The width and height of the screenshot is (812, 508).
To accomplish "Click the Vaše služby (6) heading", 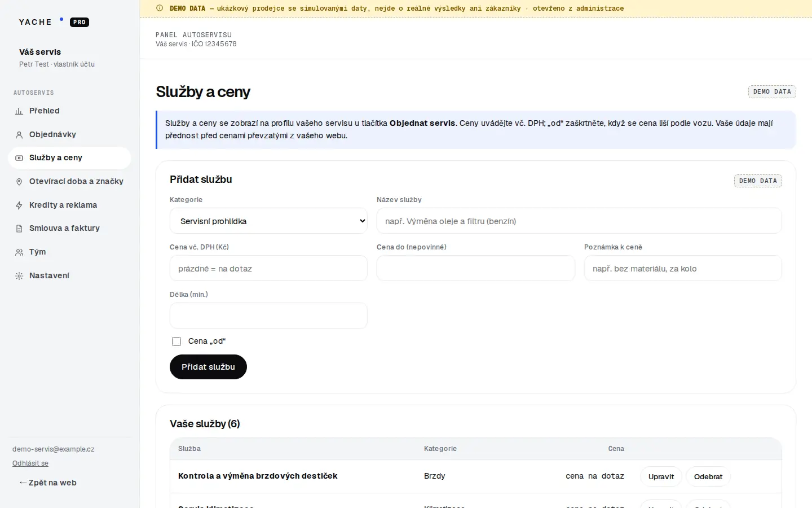I will point(205,424).
